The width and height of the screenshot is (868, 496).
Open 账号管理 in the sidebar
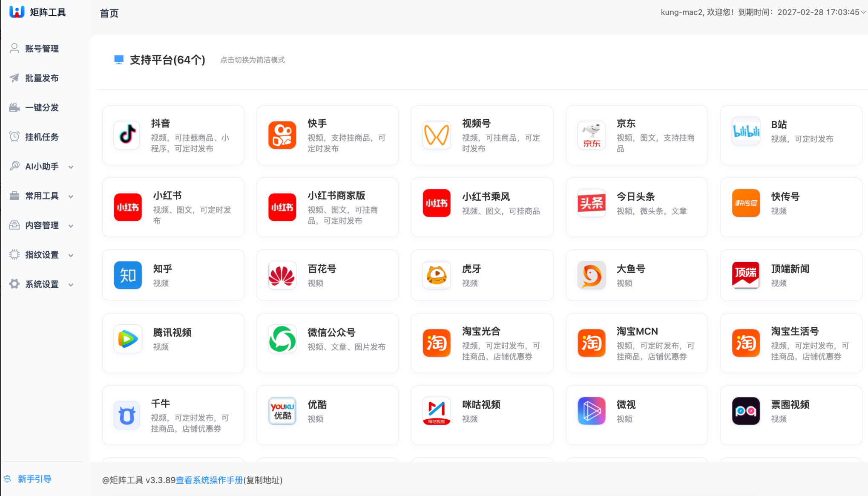point(42,49)
